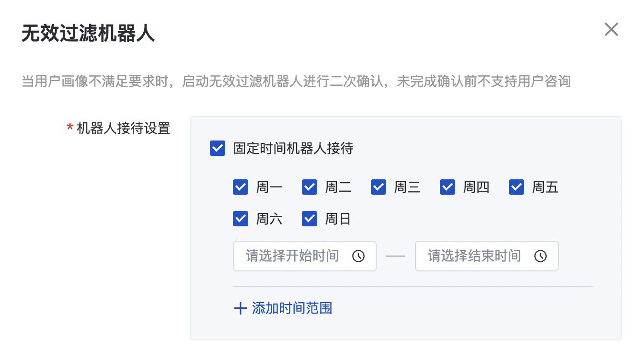The height and width of the screenshot is (351, 644).
Task: Click the 机器人接待设置 field label
Action: [x=124, y=129]
